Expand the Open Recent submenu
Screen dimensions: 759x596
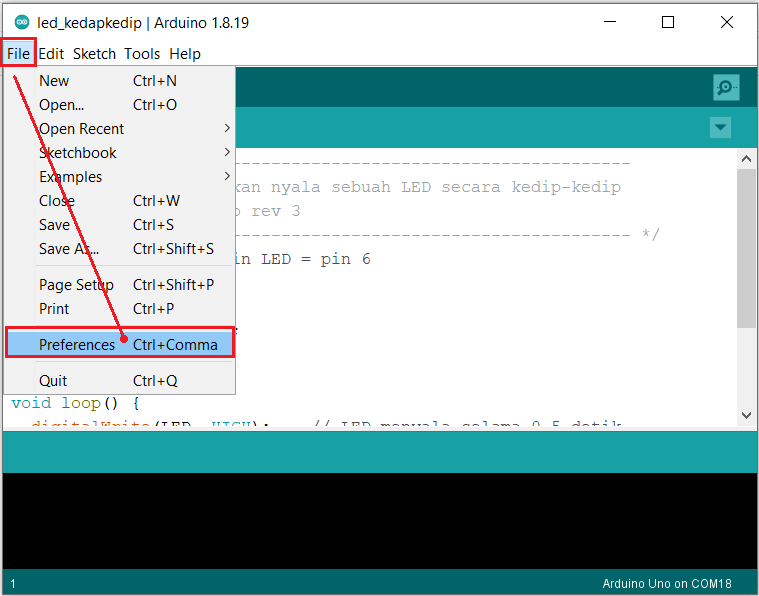[x=120, y=128]
